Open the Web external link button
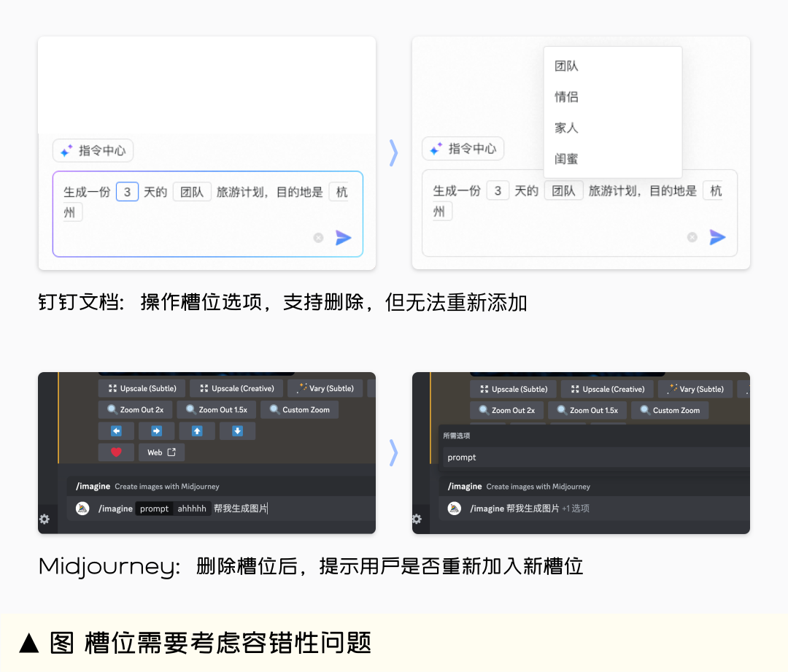Image resolution: width=788 pixels, height=672 pixels. click(162, 452)
